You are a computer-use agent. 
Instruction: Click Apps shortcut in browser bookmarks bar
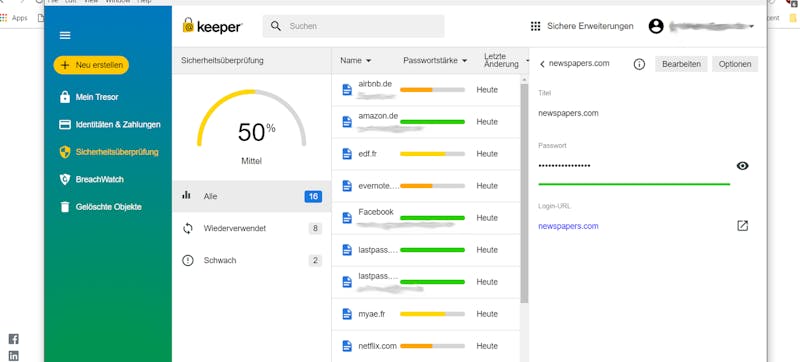click(13, 18)
